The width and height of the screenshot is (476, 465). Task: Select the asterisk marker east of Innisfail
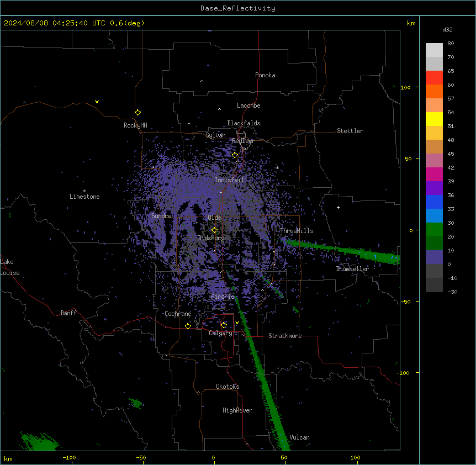pyautogui.click(x=277, y=167)
